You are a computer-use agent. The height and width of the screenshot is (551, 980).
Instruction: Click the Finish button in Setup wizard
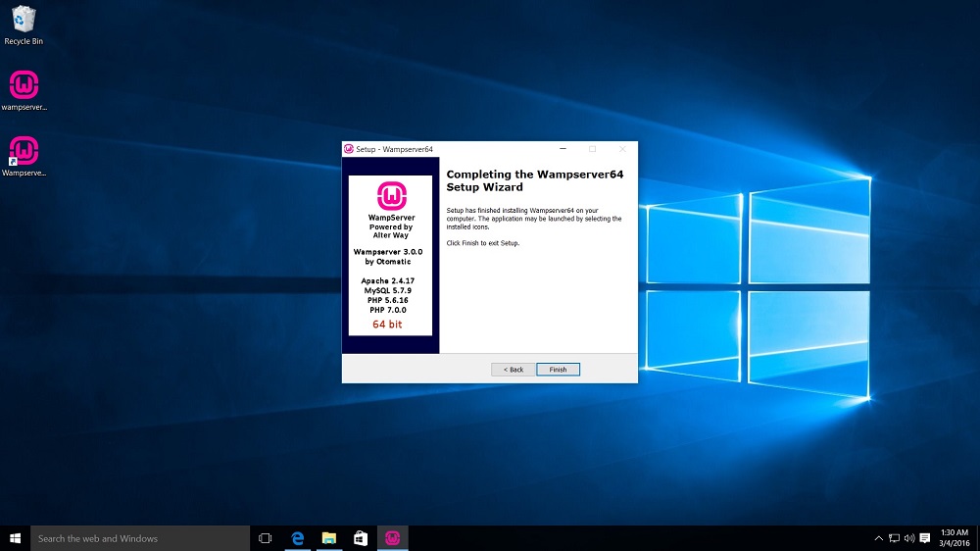pyautogui.click(x=559, y=370)
